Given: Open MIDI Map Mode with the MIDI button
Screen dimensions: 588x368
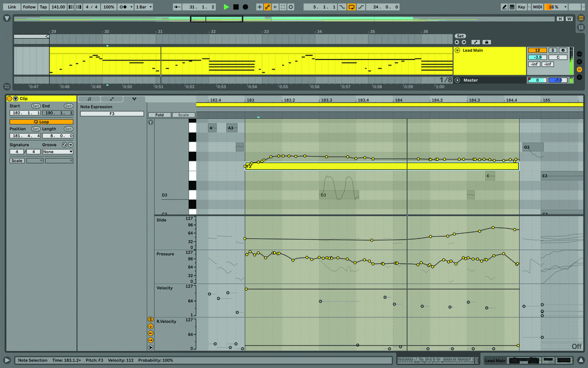Looking at the screenshot, I should (x=537, y=6).
